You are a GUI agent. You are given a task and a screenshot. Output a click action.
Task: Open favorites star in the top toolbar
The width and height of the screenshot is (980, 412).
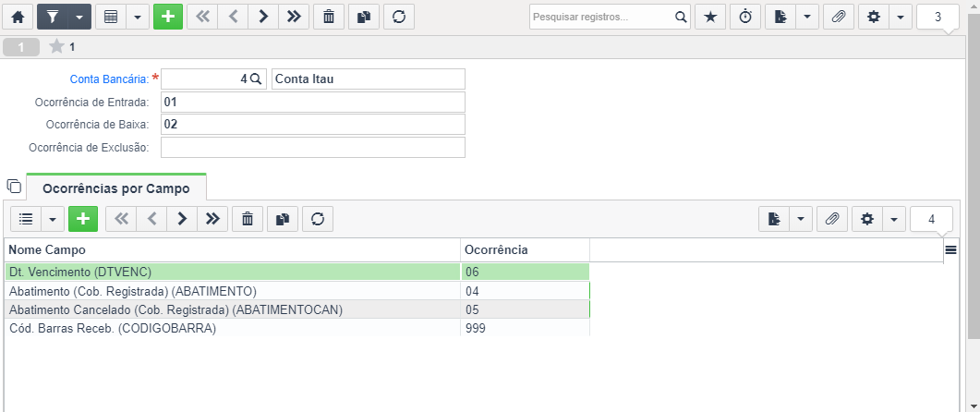click(x=710, y=17)
